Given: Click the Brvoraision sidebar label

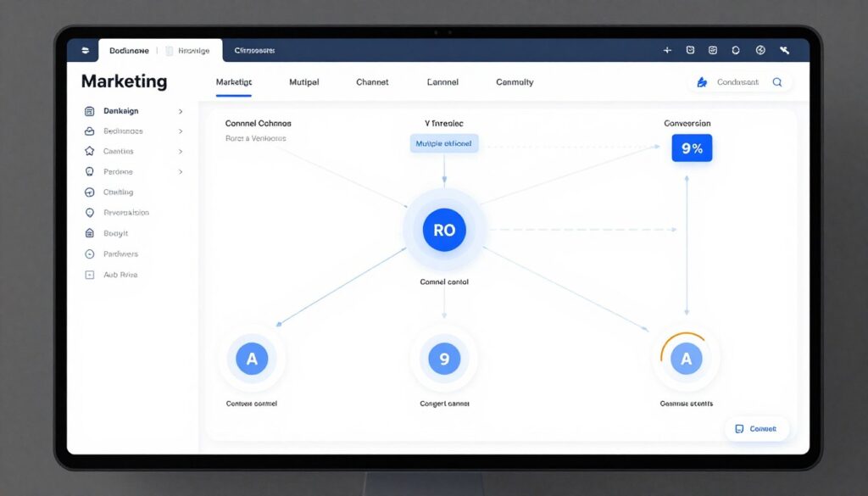Looking at the screenshot, I should pyautogui.click(x=126, y=213).
